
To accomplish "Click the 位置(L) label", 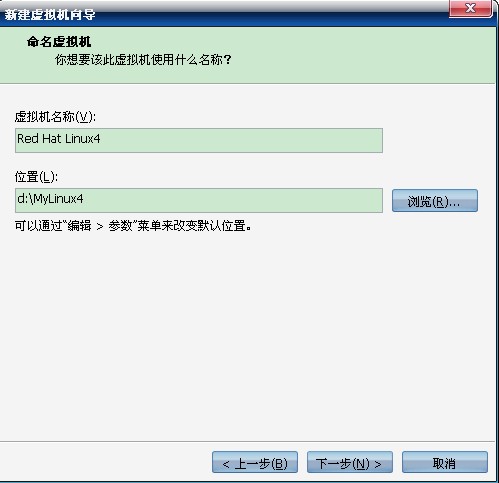I will tap(36, 177).
